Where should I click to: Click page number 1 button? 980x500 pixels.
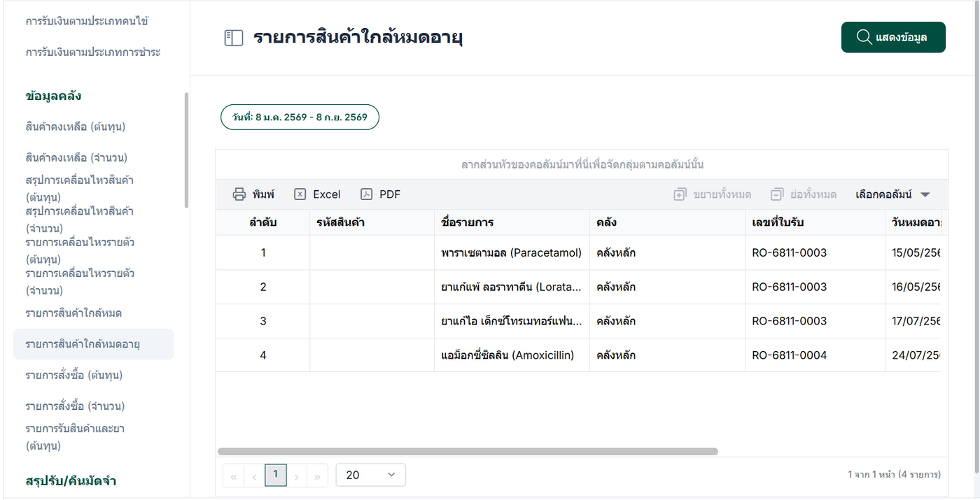pyautogui.click(x=276, y=475)
